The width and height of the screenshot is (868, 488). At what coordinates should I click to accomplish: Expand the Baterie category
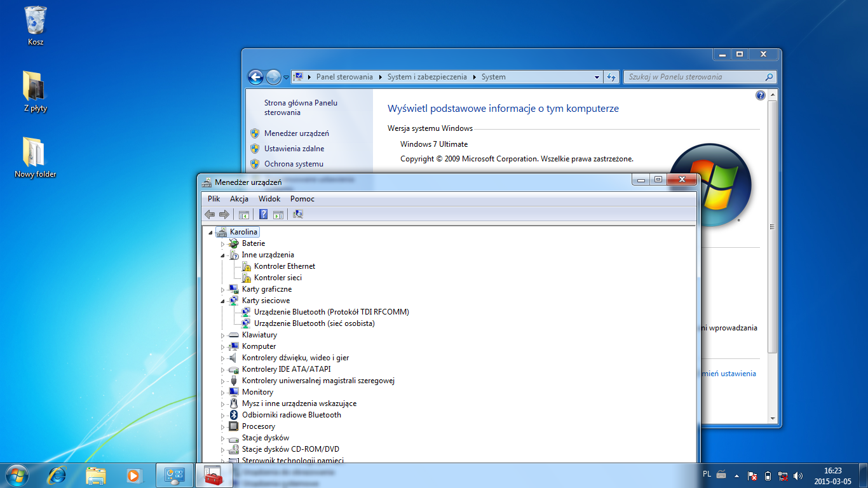[223, 243]
